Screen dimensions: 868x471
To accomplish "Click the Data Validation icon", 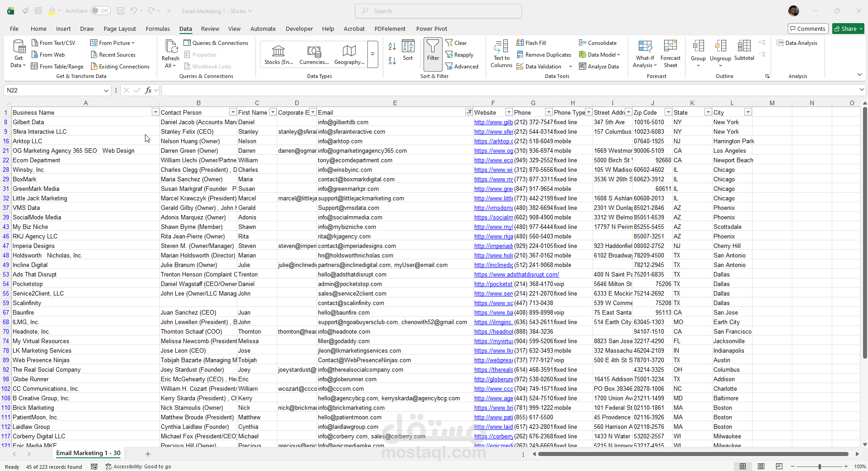I will (520, 66).
